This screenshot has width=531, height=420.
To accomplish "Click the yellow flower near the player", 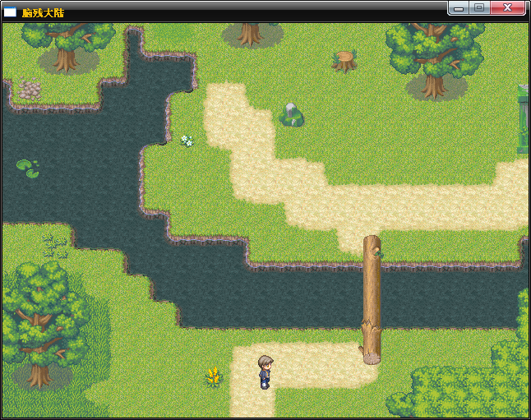I will click(214, 376).
